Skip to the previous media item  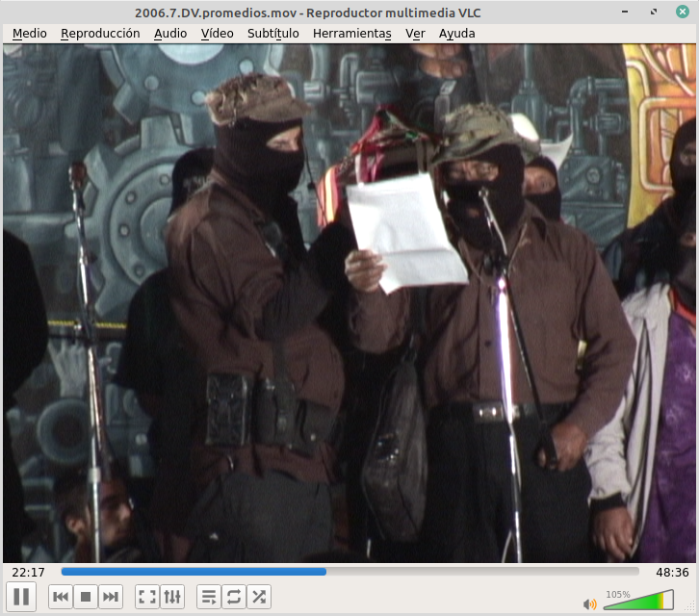(60, 597)
